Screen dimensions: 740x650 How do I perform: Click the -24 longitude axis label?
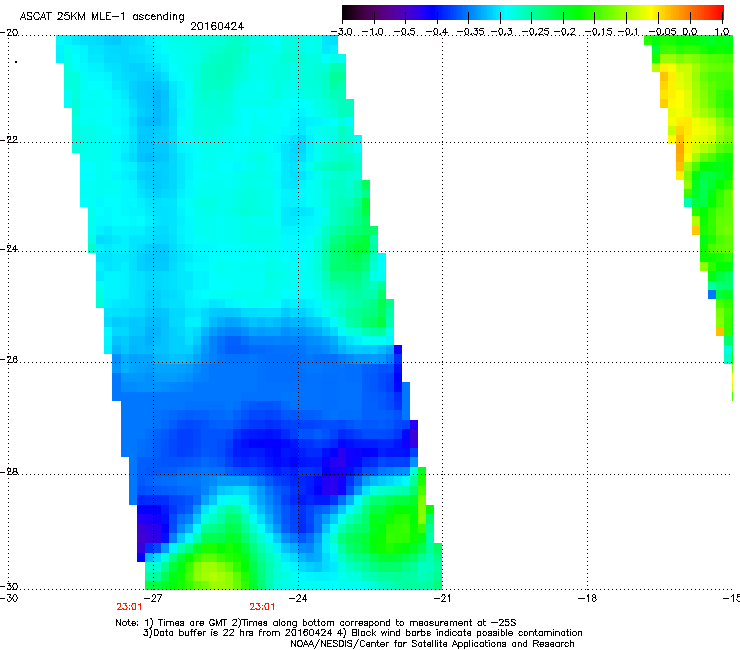pos(298,598)
